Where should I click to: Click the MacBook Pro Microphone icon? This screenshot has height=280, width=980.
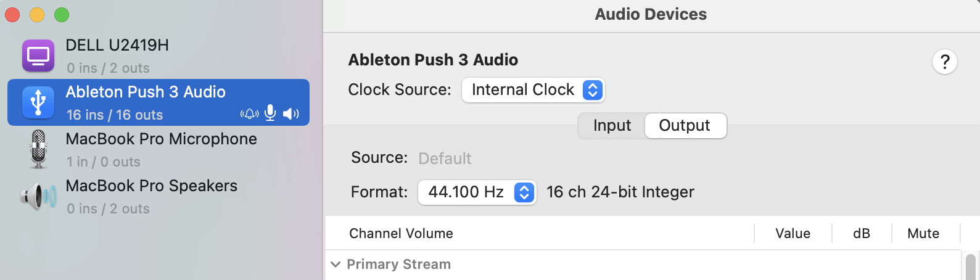pyautogui.click(x=38, y=149)
